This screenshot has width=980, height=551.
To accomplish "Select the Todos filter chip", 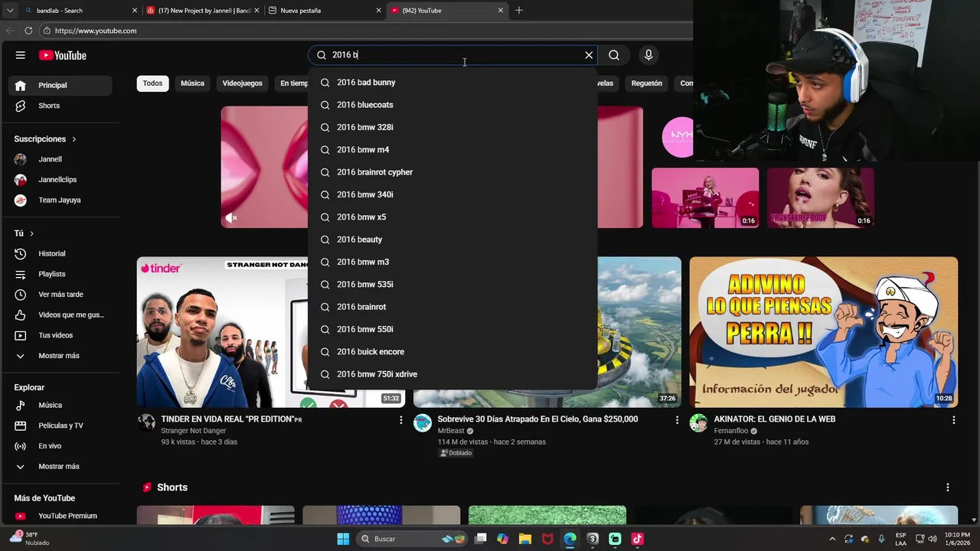I will coord(152,83).
